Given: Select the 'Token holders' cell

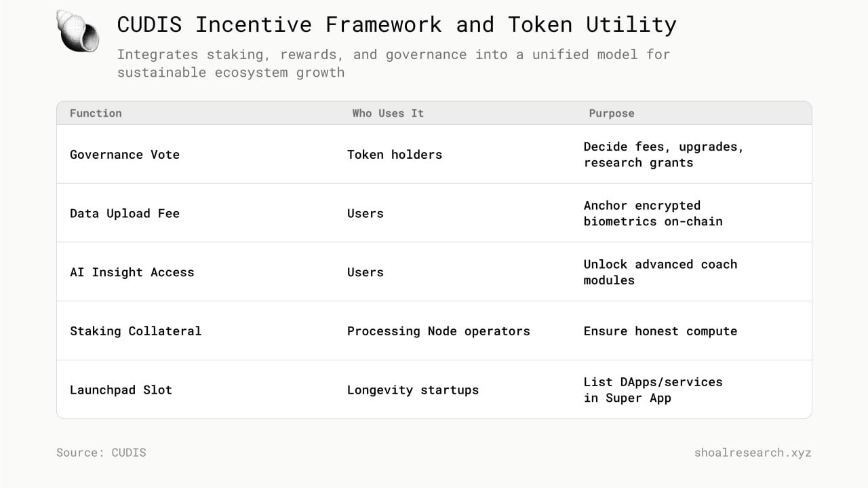Looking at the screenshot, I should click(395, 155).
